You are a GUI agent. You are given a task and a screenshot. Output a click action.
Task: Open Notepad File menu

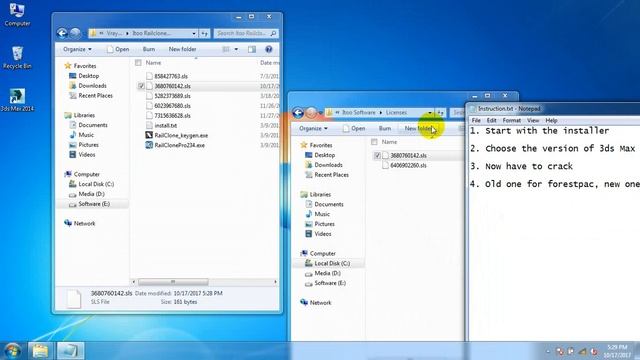pyautogui.click(x=476, y=120)
